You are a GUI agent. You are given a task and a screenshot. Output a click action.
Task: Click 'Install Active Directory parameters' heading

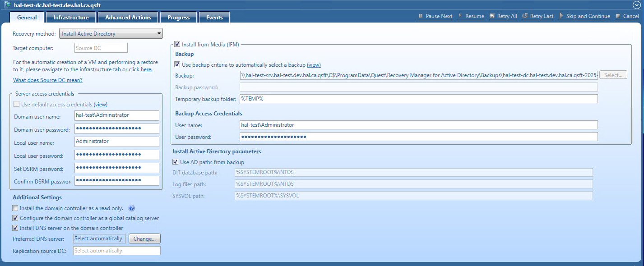pos(217,151)
